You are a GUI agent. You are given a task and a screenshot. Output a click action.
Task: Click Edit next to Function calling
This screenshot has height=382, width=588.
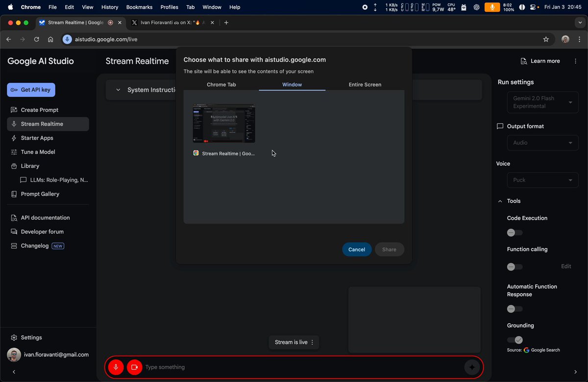(x=566, y=266)
